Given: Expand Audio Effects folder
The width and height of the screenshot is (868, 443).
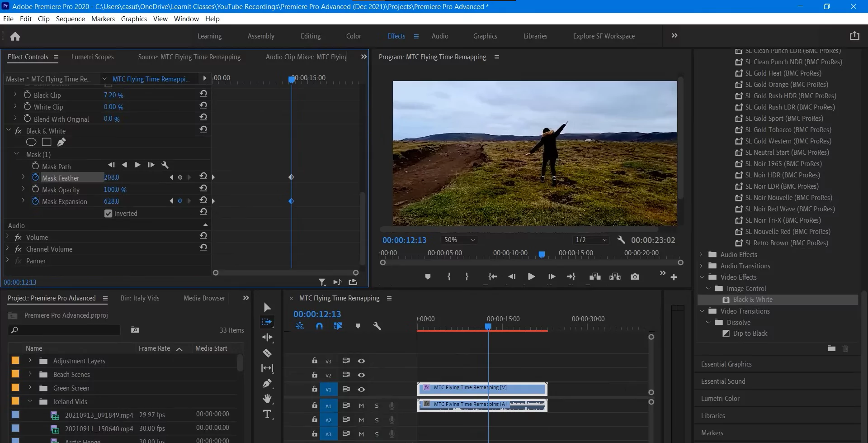Looking at the screenshot, I should coord(701,254).
